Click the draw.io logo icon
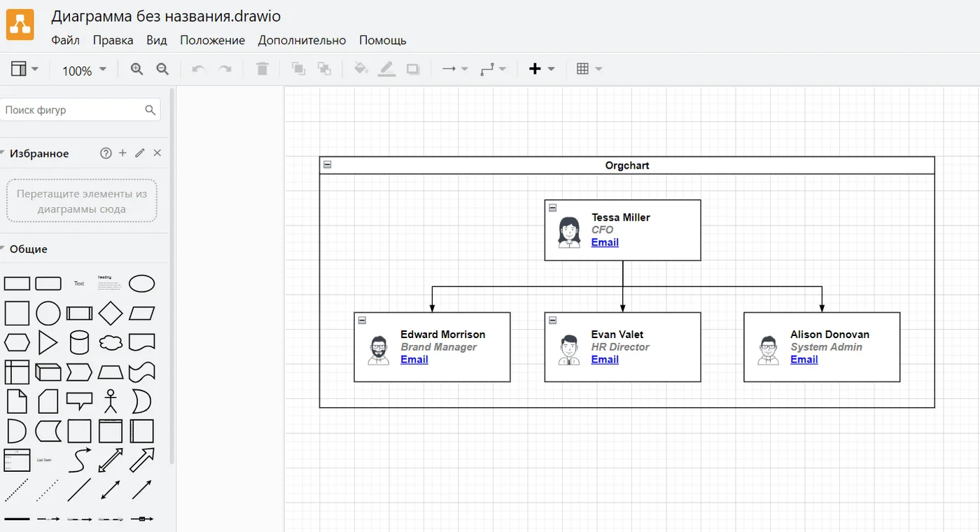980x532 pixels. point(20,24)
